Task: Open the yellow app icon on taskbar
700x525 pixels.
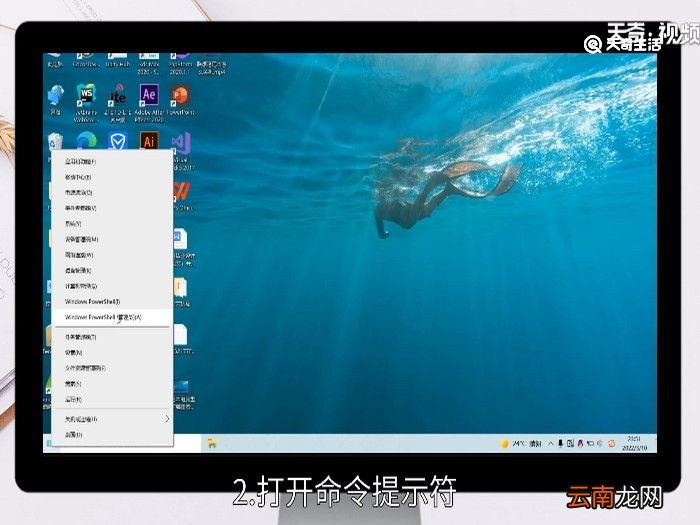Action: coord(212,443)
